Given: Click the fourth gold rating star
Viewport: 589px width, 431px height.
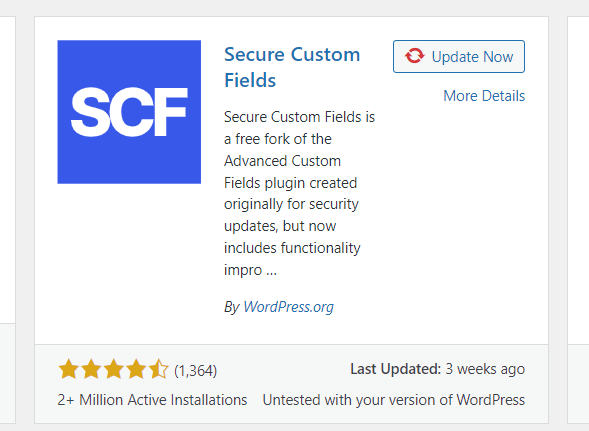Looking at the screenshot, I should tap(136, 369).
